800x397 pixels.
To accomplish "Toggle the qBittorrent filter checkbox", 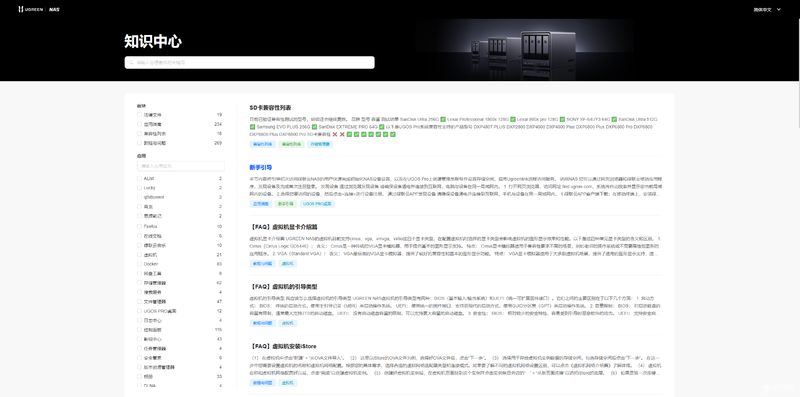I will click(139, 197).
